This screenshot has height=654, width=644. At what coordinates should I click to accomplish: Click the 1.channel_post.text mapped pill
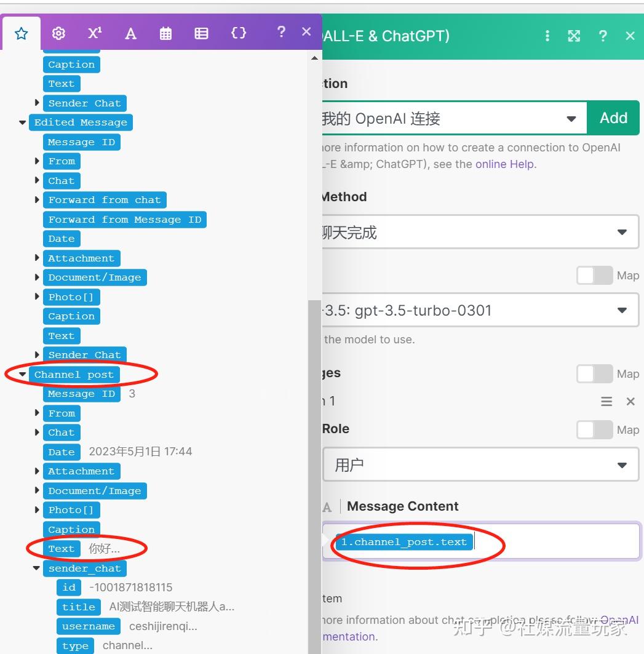click(404, 542)
